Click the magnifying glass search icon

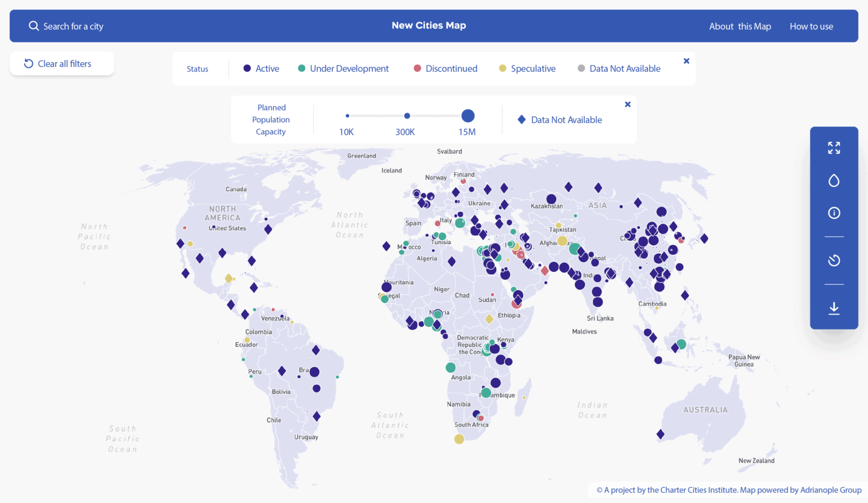33,25
